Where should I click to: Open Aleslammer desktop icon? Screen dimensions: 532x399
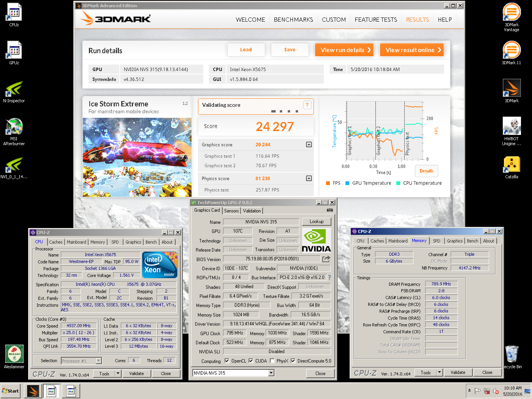tap(14, 356)
